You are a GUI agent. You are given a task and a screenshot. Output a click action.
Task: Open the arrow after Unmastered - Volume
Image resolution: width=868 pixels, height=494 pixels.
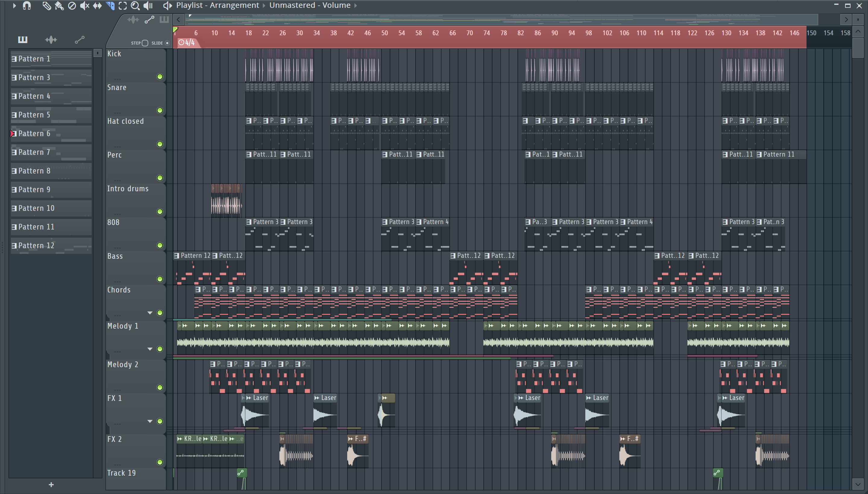(356, 5)
